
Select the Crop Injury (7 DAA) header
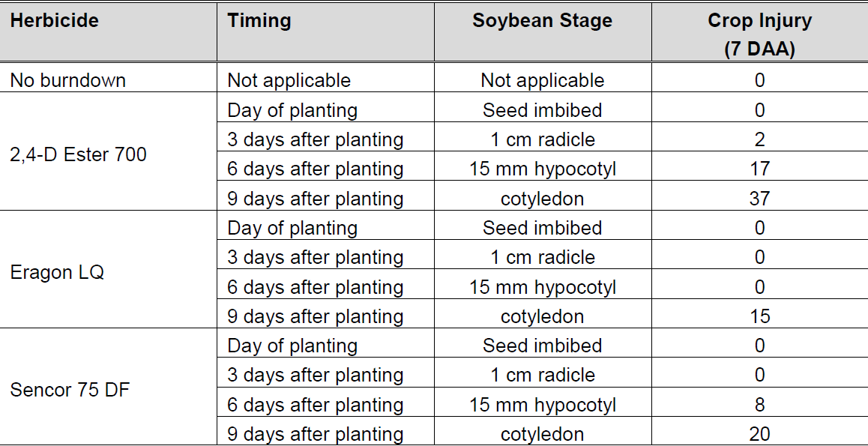(759, 34)
